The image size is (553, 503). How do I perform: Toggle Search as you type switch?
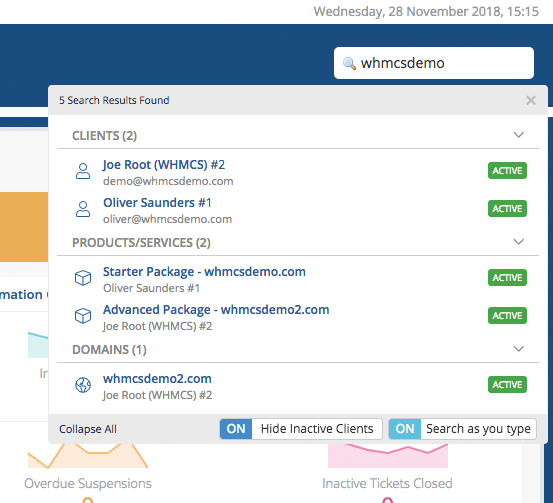coord(462,429)
